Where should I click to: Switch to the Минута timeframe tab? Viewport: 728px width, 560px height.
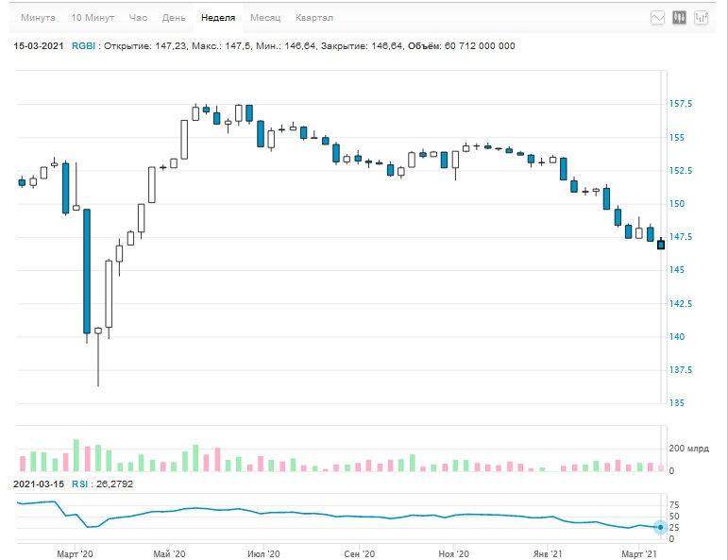click(x=38, y=18)
